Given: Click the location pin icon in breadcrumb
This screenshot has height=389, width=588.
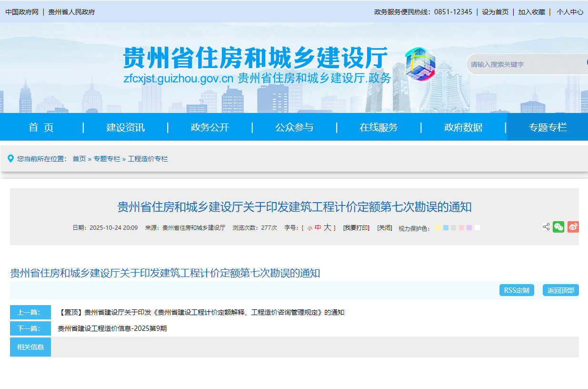Looking at the screenshot, I should point(10,158).
